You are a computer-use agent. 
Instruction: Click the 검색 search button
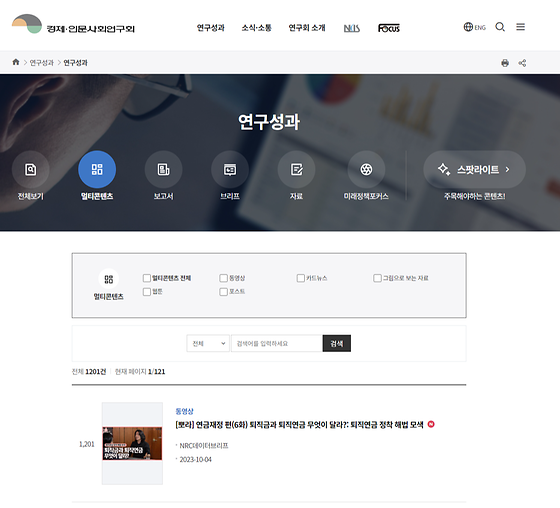[336, 343]
